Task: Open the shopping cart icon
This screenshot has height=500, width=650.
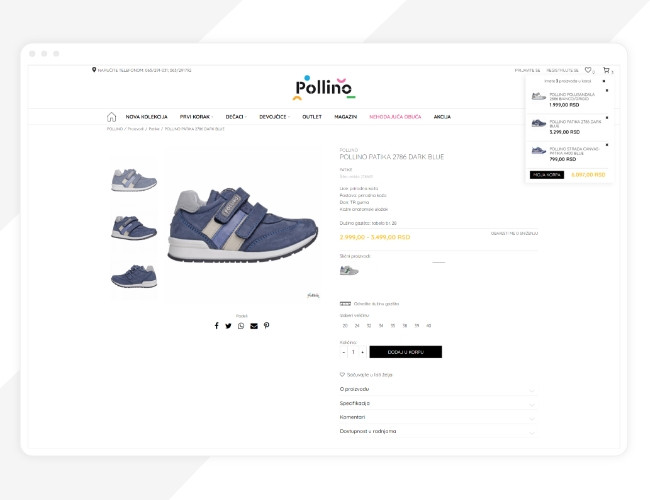Action: click(606, 70)
